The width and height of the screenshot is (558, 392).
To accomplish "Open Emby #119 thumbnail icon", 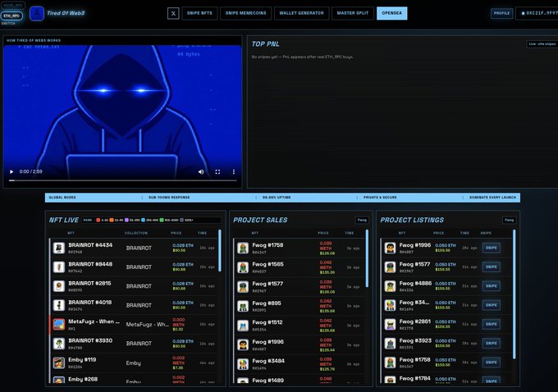I will pos(59,362).
